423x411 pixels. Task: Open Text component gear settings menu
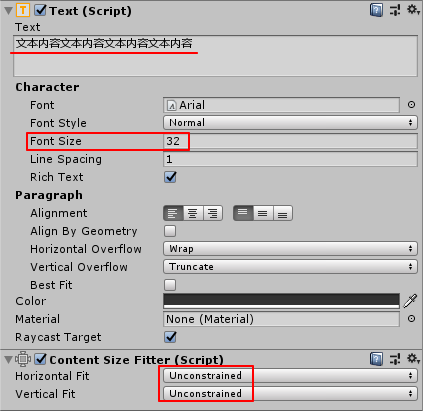tap(413, 10)
